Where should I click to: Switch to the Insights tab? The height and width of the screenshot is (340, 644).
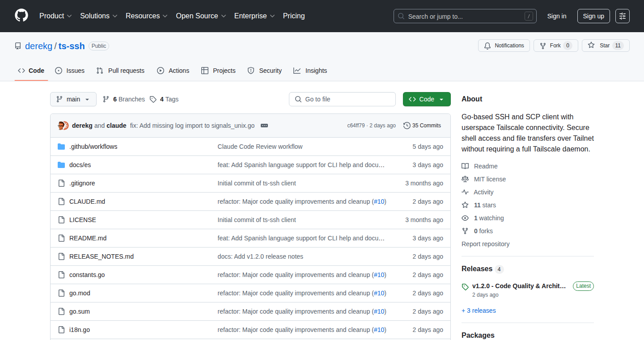coord(310,71)
